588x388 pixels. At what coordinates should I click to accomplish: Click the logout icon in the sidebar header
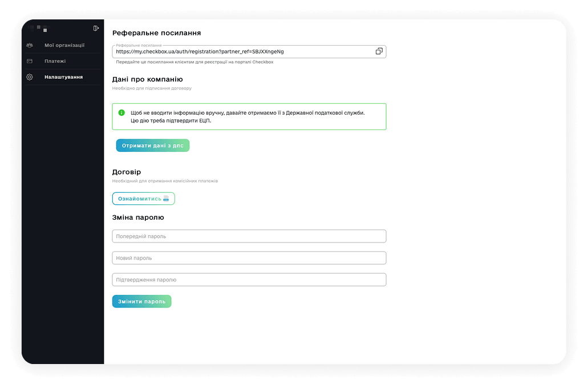click(96, 28)
